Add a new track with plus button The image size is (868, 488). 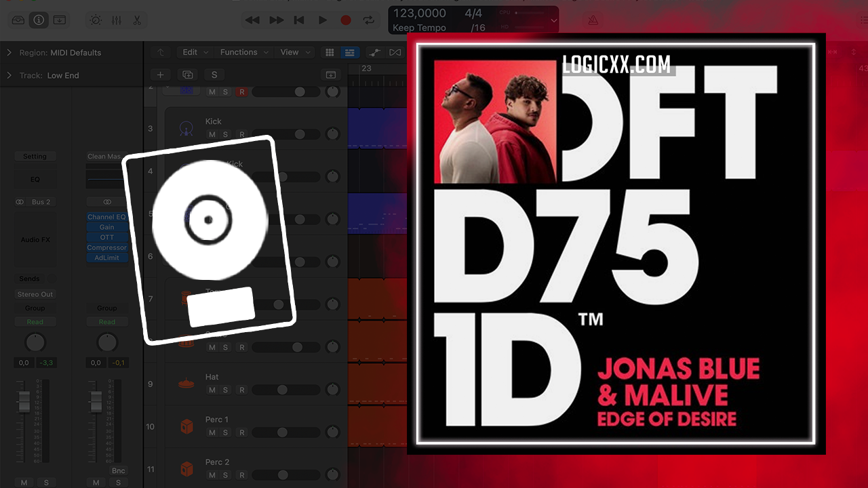161,75
